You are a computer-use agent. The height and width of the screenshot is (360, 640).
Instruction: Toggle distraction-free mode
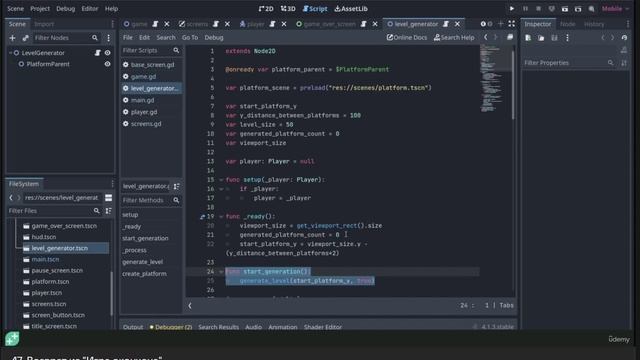coord(511,24)
